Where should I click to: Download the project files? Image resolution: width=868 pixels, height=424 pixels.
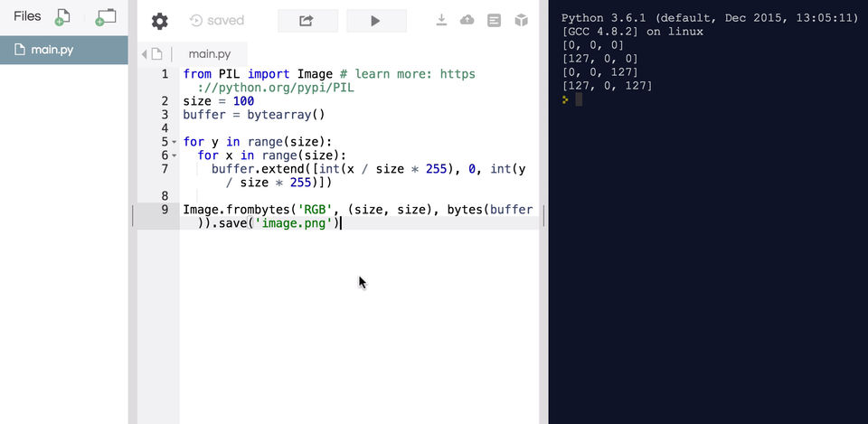(441, 21)
